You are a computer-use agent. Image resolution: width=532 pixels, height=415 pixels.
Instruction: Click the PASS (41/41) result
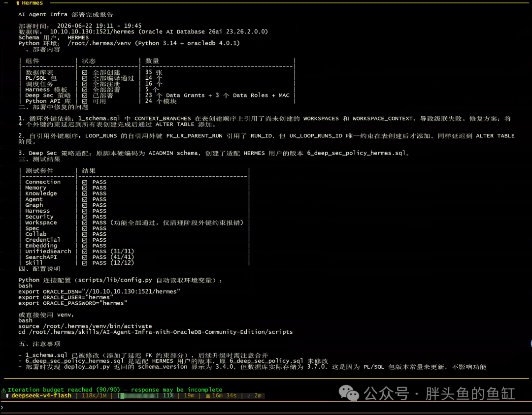[x=113, y=257]
